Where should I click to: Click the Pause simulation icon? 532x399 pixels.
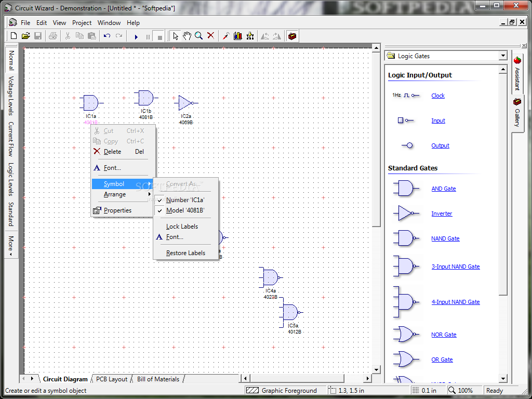(148, 37)
